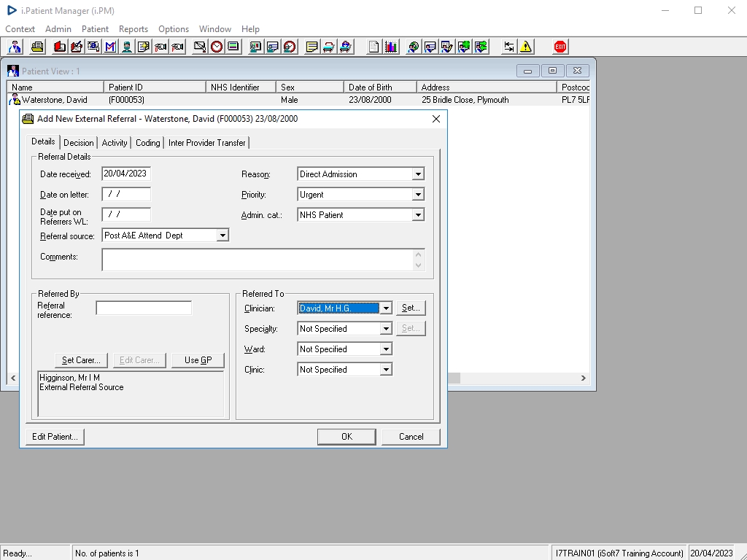Screen dimensions: 747x560
Task: Click the red clock toolbar icon
Action: pos(217,47)
